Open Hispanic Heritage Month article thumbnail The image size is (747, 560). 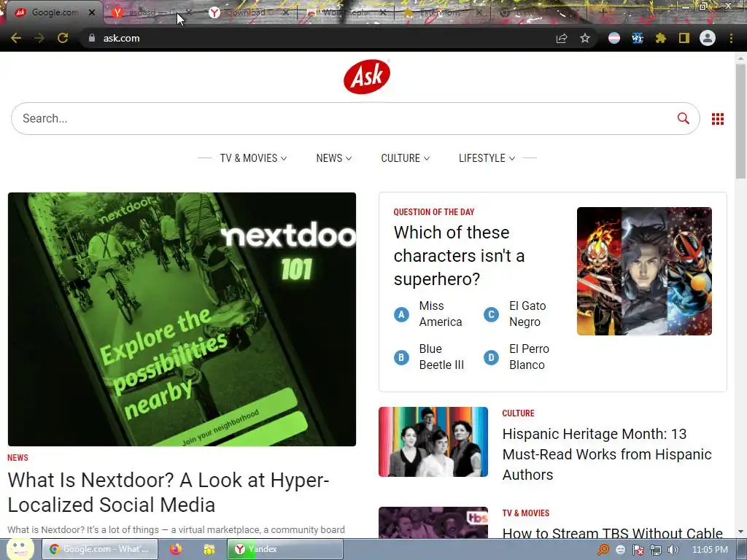pos(433,441)
